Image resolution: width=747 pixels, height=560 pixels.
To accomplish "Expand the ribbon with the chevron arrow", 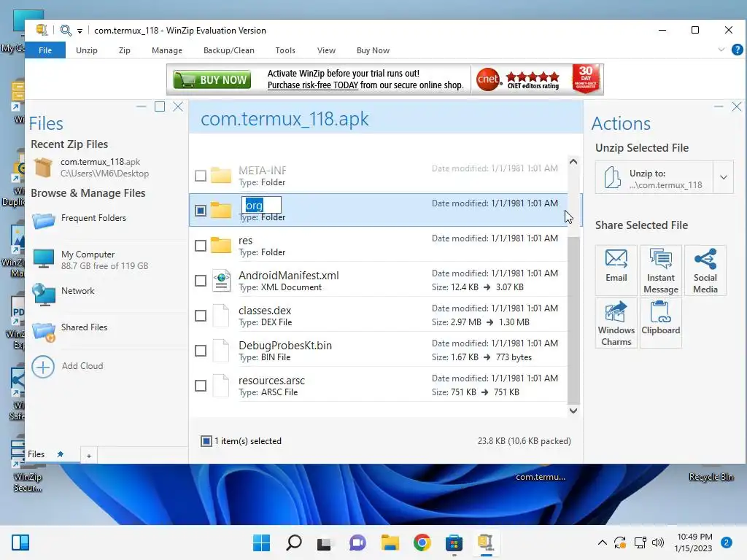I will pos(721,50).
